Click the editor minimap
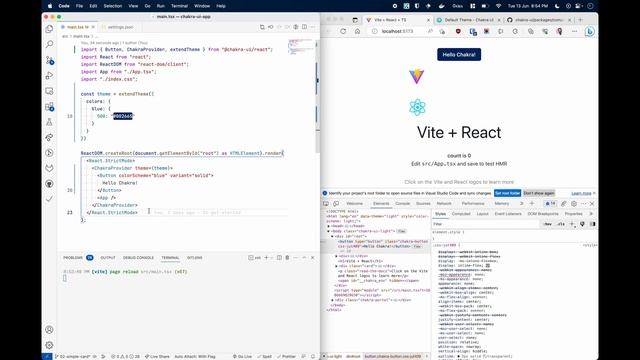Viewport: 640px width, 360px height. pos(301,47)
